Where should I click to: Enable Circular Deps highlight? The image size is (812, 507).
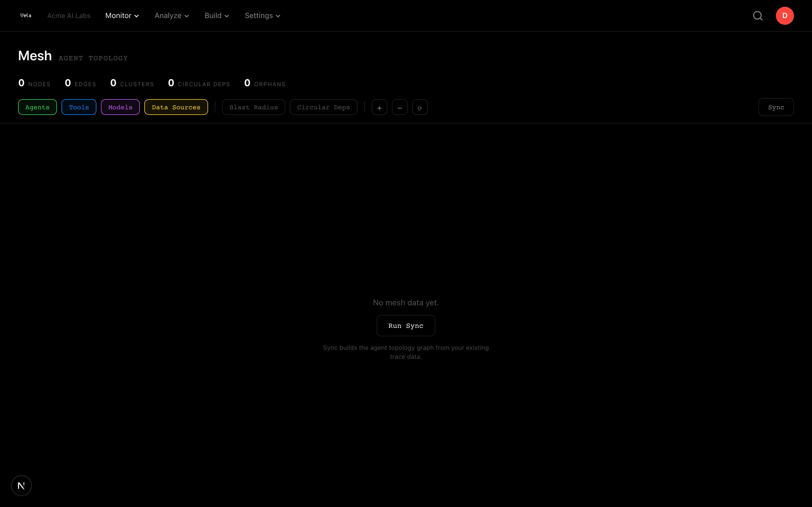click(x=323, y=107)
